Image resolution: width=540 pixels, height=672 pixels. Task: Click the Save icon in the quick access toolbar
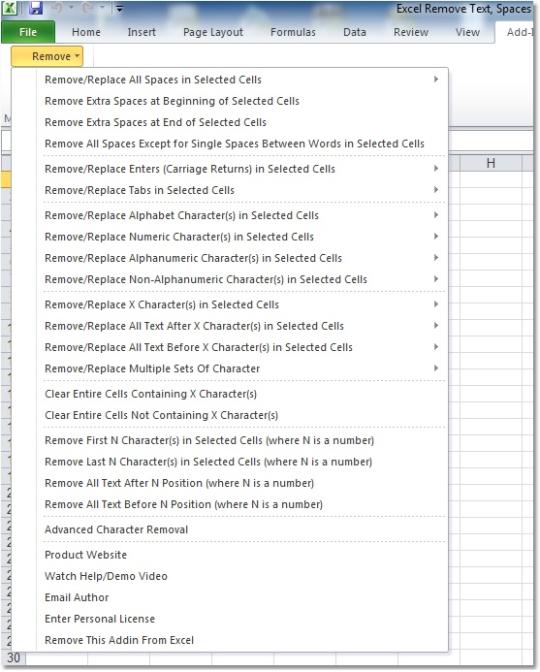click(x=36, y=8)
